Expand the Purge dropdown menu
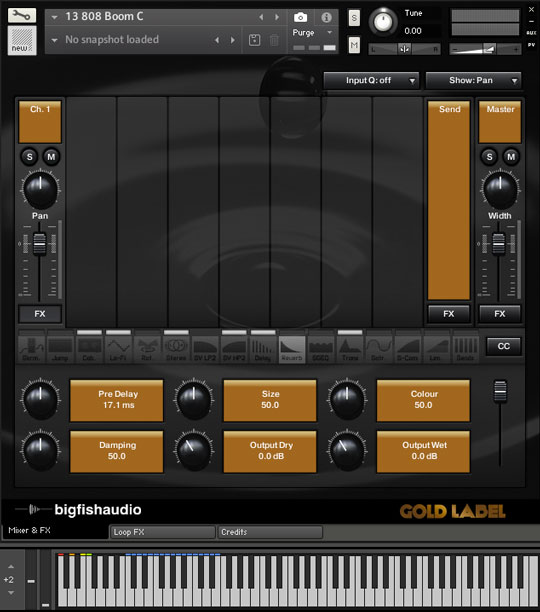This screenshot has width=540, height=612. [330, 32]
